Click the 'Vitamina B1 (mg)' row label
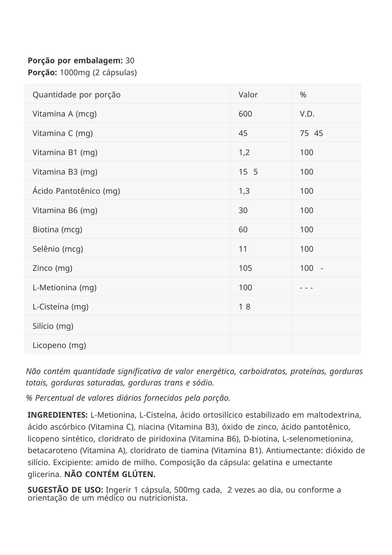392x555 pixels. click(65, 152)
